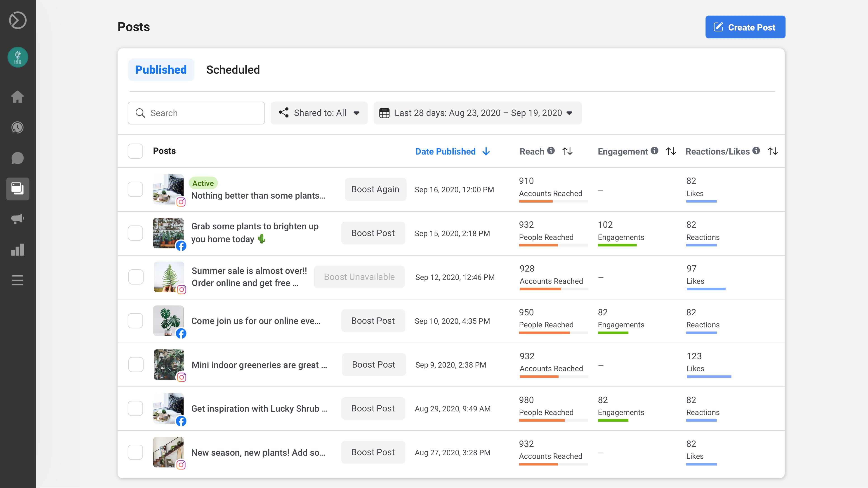The width and height of the screenshot is (868, 488).
Task: Click inside the Search field
Action: 196,113
